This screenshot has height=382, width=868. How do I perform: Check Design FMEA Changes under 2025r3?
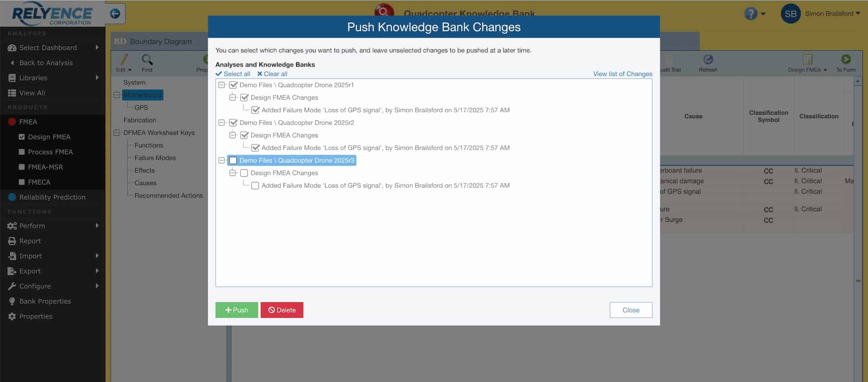(x=244, y=173)
